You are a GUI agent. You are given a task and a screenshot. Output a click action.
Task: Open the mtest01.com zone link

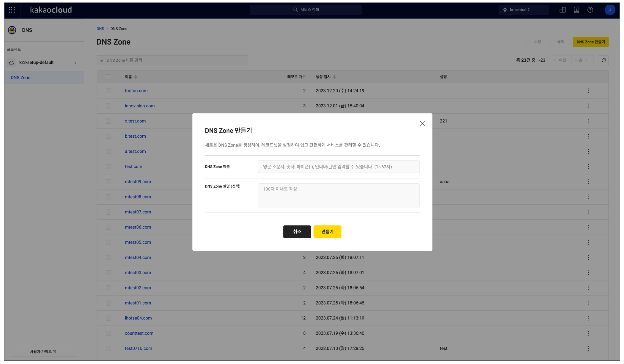pos(138,303)
